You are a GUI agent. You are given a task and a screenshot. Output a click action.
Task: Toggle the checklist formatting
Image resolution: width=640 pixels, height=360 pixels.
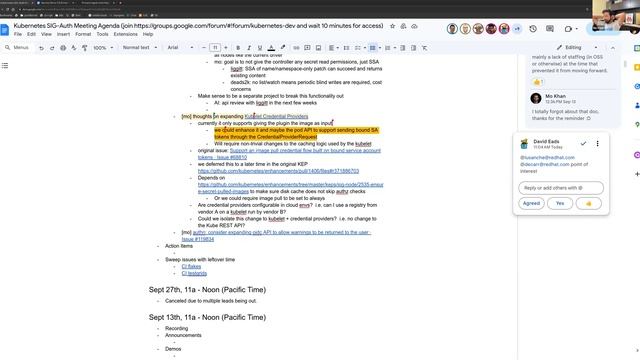358,48
